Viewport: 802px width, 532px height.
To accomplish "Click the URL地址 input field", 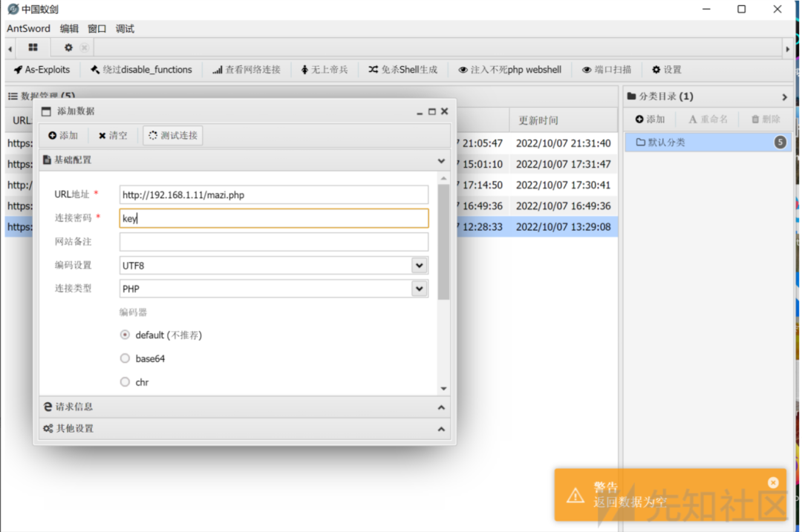I will coord(273,194).
